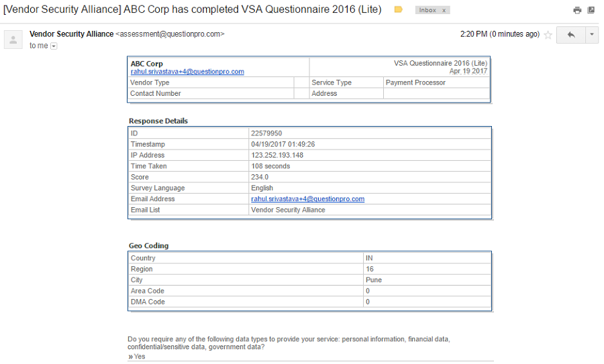Click the Country value IN
The width and height of the screenshot is (604, 364).
pos(369,258)
